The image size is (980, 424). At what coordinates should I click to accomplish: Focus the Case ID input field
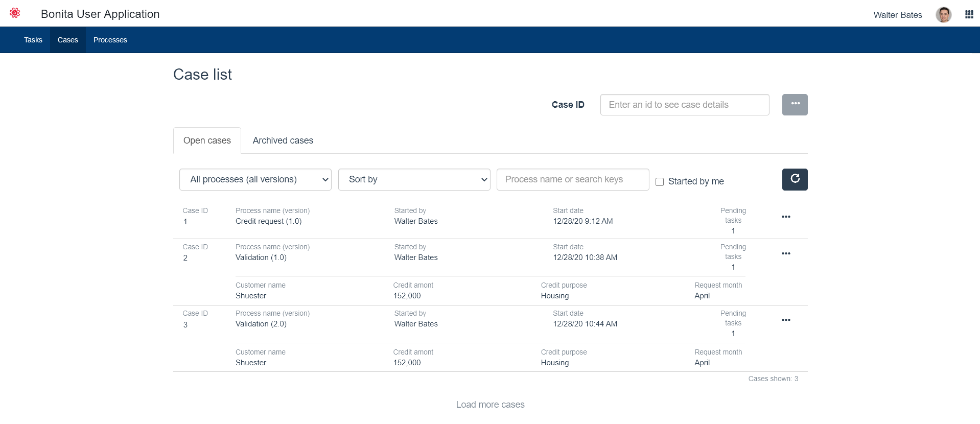tap(684, 105)
